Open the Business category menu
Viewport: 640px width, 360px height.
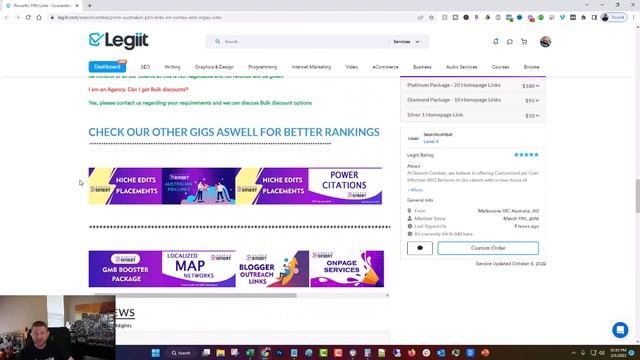coord(422,67)
